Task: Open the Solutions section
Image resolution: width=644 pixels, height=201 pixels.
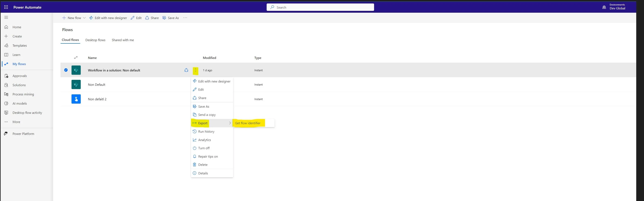Action: pos(6,85)
